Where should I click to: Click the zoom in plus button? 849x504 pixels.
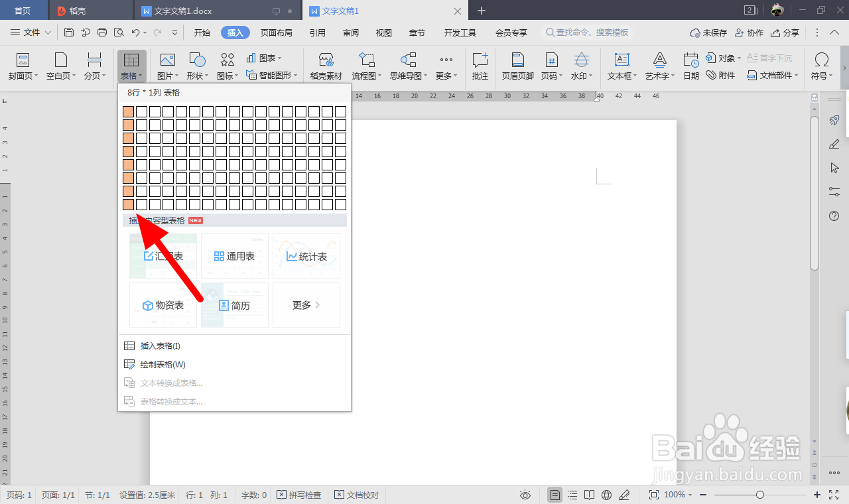point(817,495)
